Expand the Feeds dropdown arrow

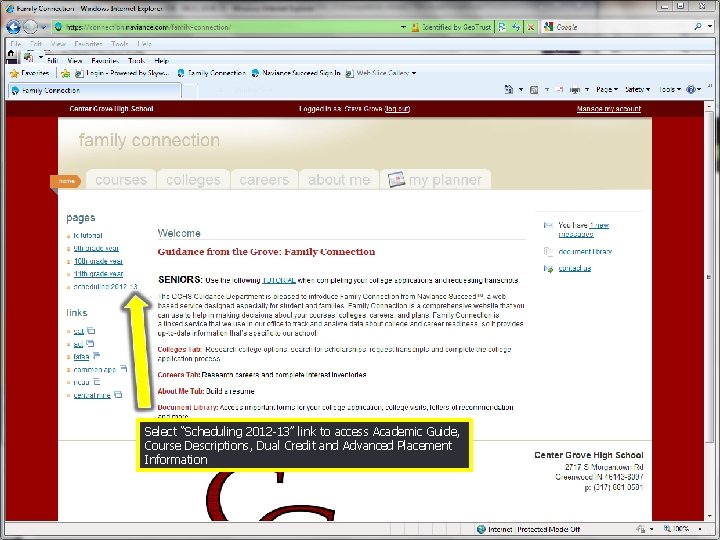coord(546,90)
